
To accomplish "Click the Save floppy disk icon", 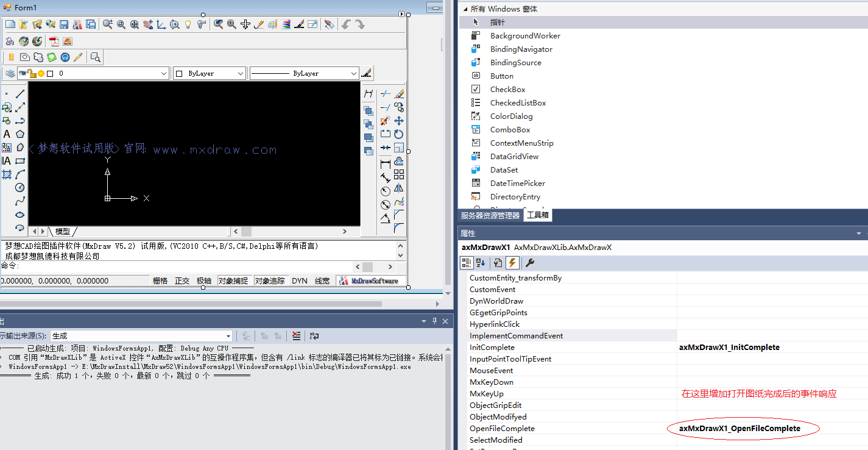I will coord(64,24).
